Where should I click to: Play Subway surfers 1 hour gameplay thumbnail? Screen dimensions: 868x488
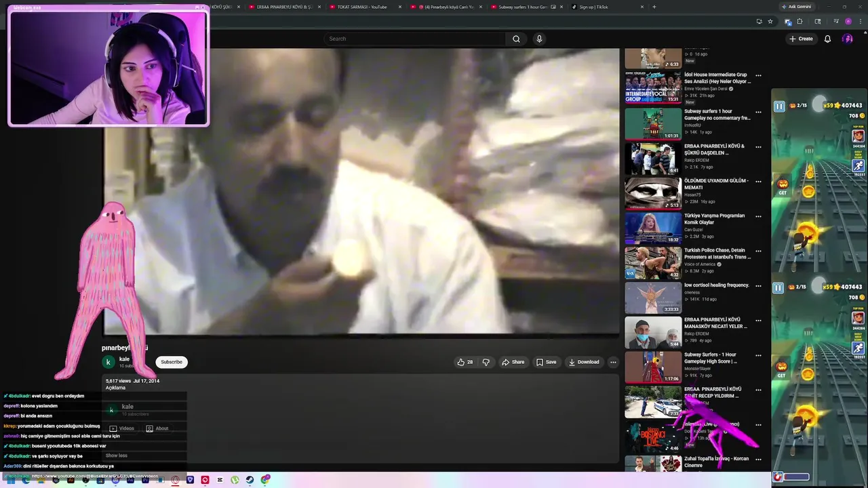653,123
